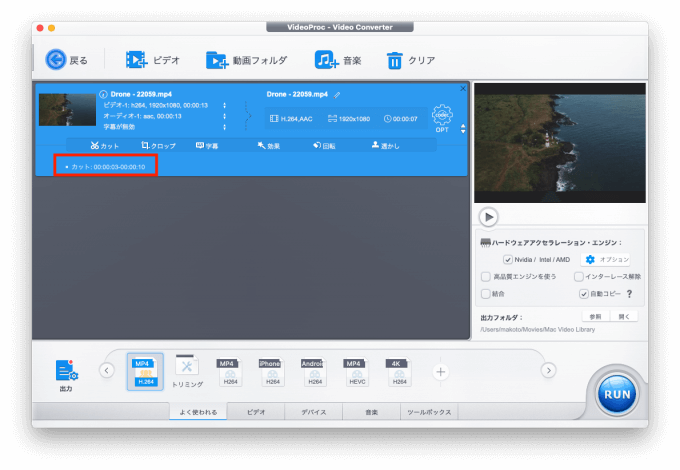Viewport: 680px width, 470px height.
Task: Open hardware オプション button
Action: 605,259
